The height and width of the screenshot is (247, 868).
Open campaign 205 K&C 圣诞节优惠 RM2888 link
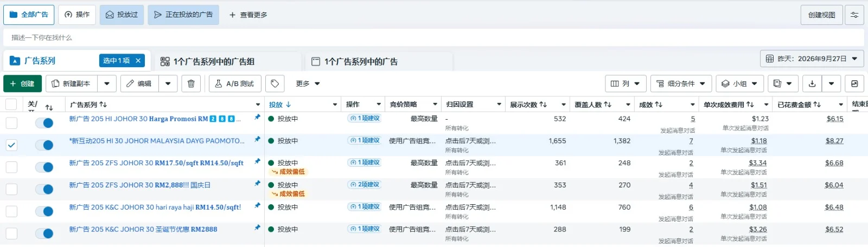143,229
